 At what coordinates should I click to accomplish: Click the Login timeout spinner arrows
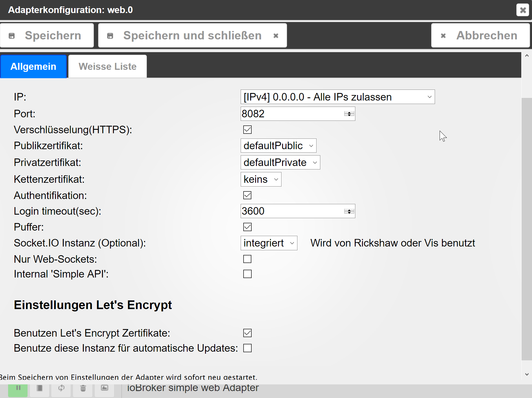coord(349,211)
